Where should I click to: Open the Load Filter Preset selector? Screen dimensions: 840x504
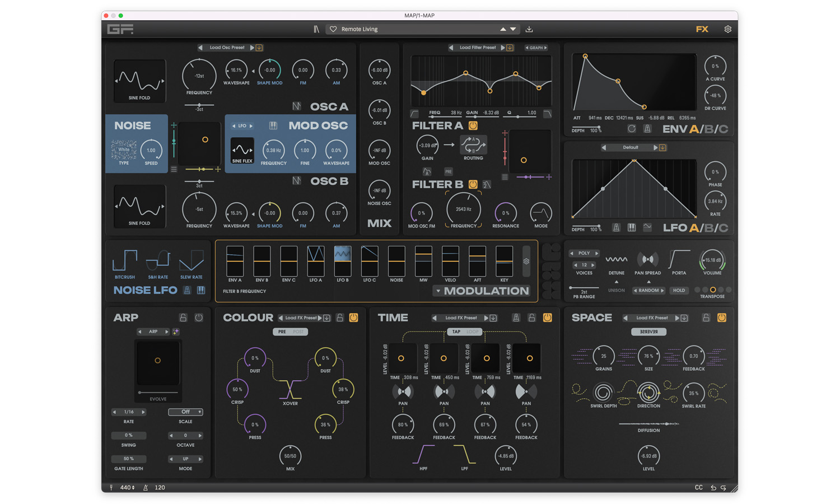point(478,48)
